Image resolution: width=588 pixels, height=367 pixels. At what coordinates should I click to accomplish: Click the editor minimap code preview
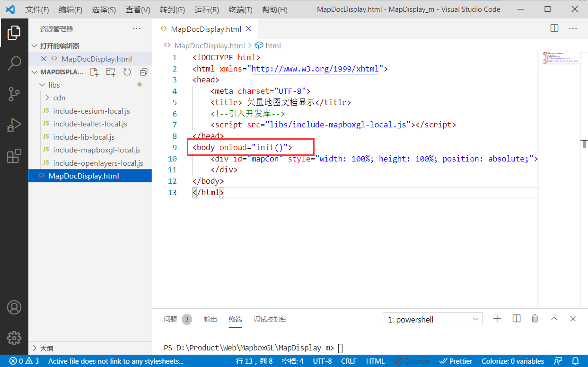point(561,58)
